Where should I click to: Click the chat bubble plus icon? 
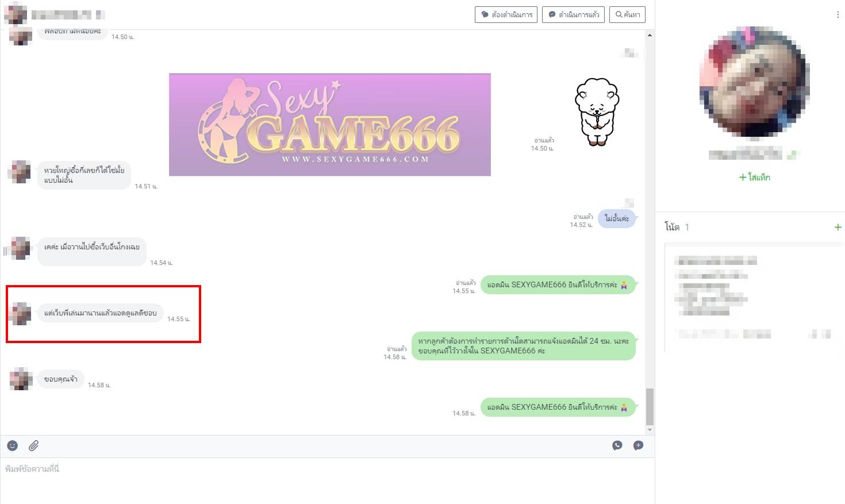(638, 445)
